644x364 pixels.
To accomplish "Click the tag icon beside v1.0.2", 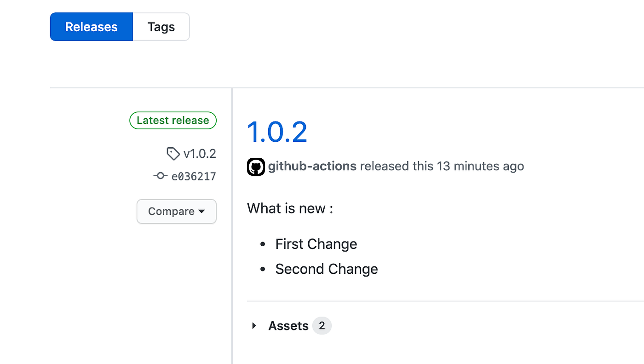I will coord(173,154).
